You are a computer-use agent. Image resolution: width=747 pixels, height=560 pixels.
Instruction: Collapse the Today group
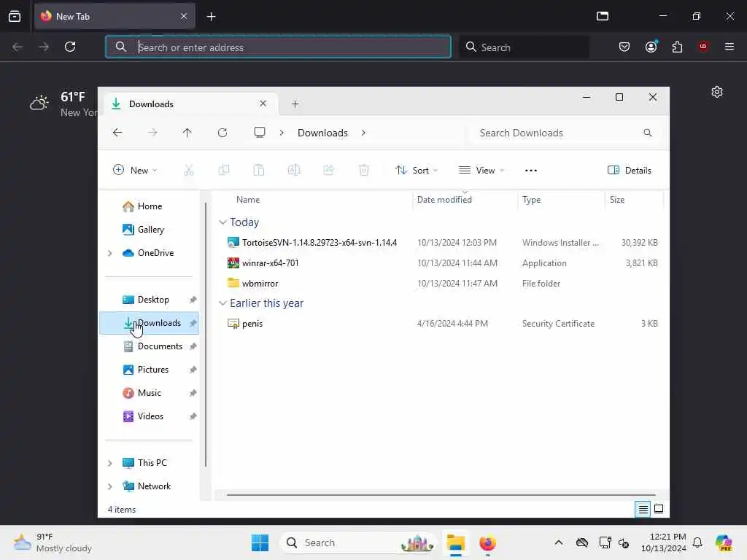(222, 222)
